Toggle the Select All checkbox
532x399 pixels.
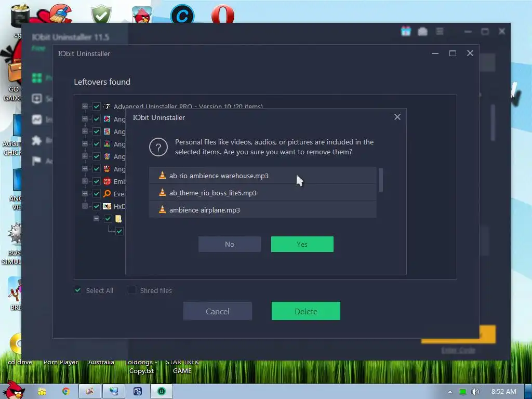tap(78, 290)
